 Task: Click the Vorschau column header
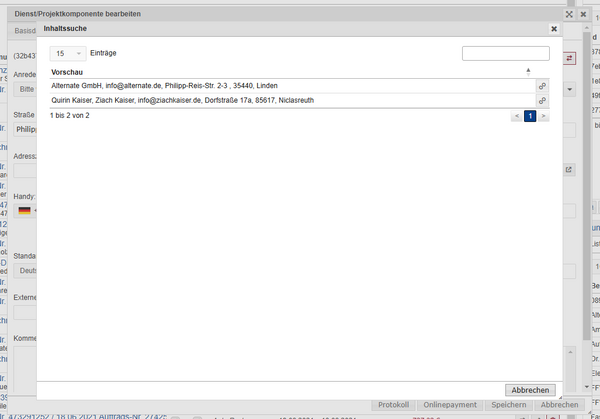coord(68,72)
